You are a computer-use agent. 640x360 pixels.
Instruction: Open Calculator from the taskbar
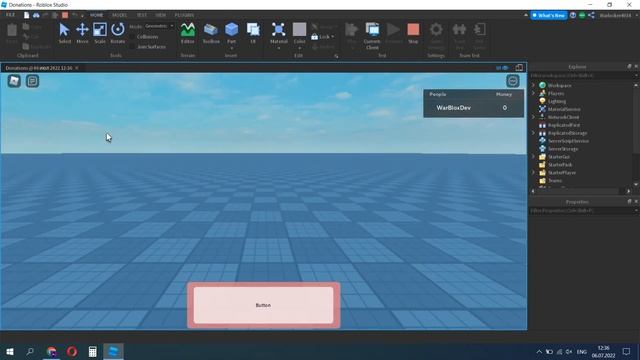93,351
